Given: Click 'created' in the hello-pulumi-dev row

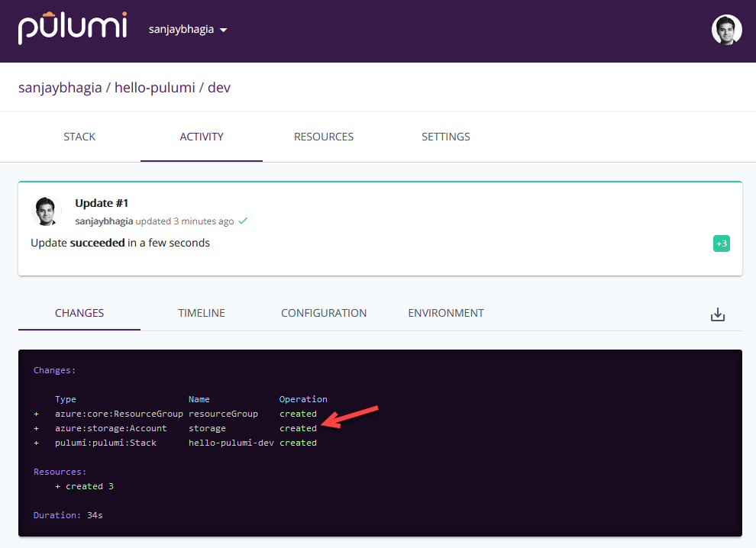Looking at the screenshot, I should pos(298,443).
